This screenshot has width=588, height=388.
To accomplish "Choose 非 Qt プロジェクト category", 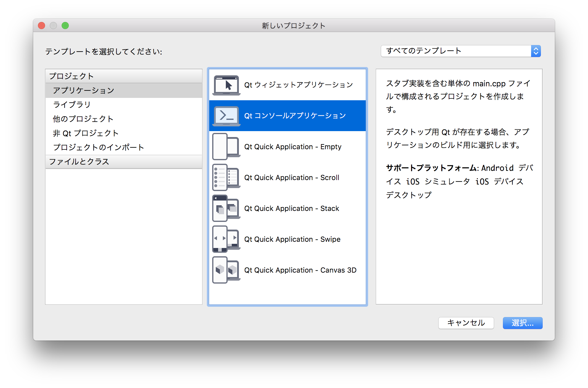I will point(85,133).
